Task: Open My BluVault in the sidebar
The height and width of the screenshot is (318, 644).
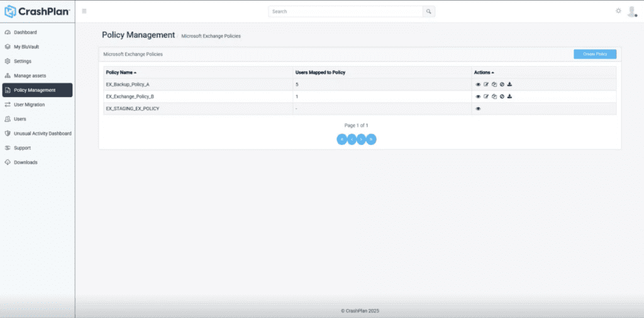Action: pos(37,47)
